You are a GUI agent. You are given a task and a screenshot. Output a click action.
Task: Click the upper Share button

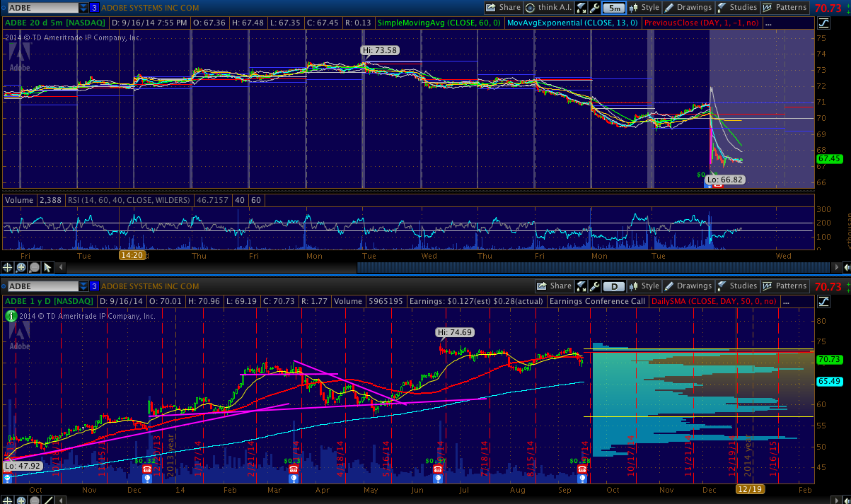tap(504, 8)
